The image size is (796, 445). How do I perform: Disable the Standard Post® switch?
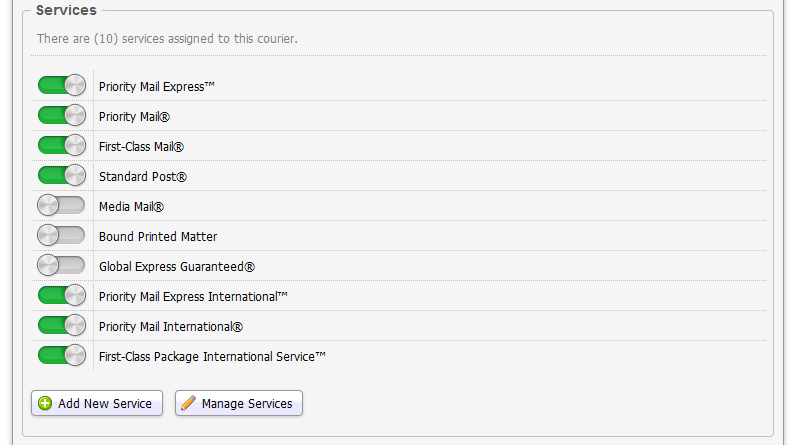(x=61, y=176)
